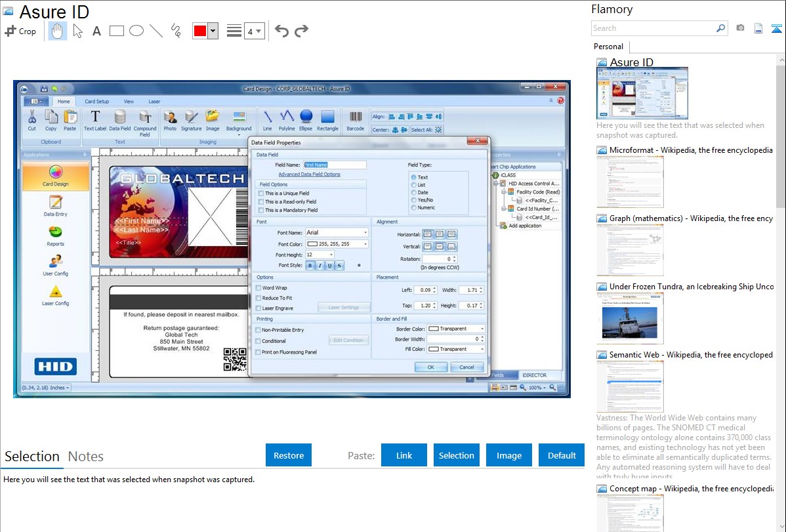
Task: Choose the arrow pointer tool
Action: 77,31
